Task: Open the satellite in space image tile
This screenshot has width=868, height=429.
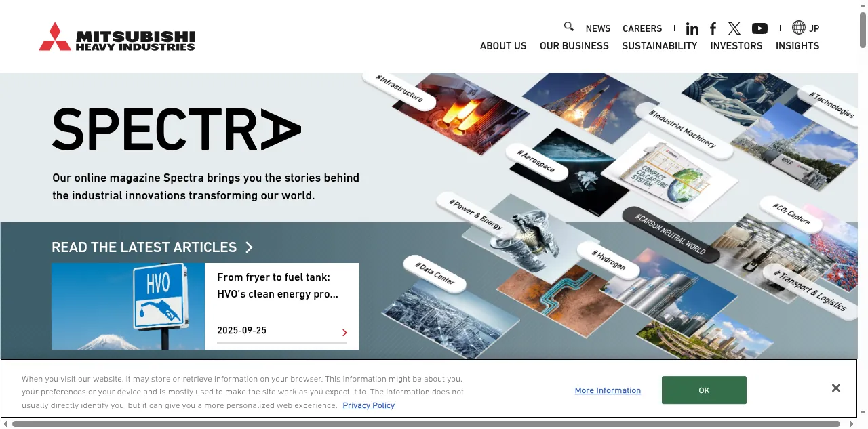Action: point(575,173)
